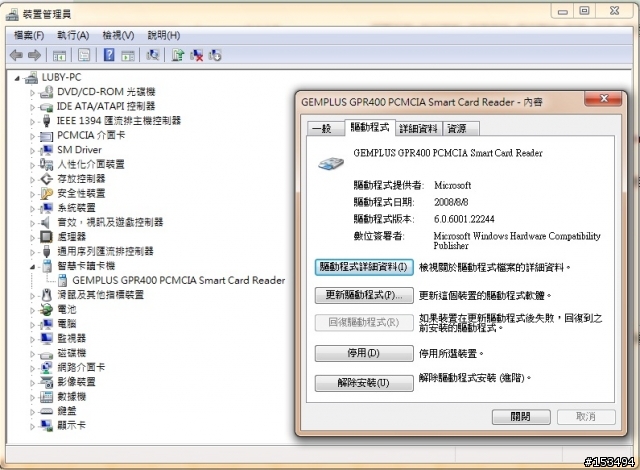Click the PCMCIA 介面卡 icon

(46, 136)
